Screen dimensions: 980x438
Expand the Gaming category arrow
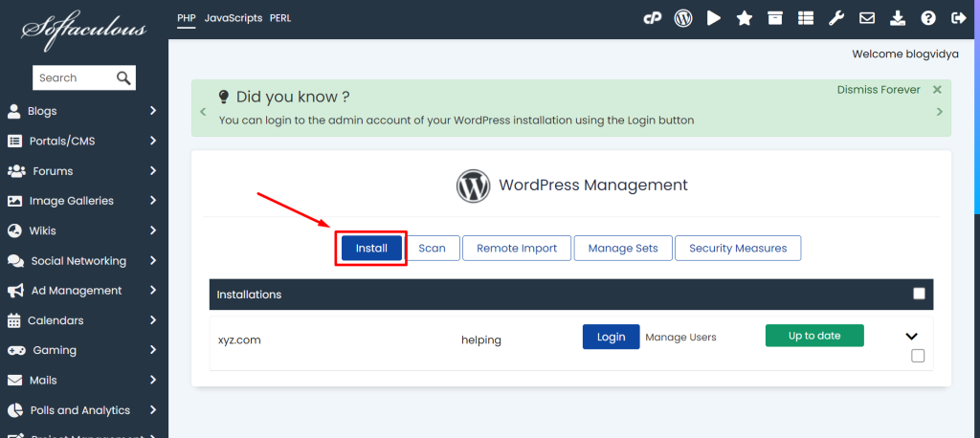tap(153, 351)
